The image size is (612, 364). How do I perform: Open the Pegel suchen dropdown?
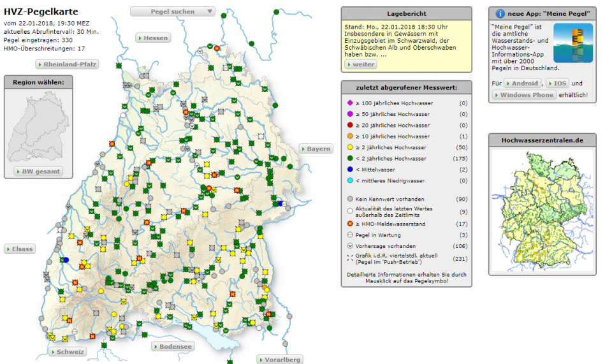173,11
